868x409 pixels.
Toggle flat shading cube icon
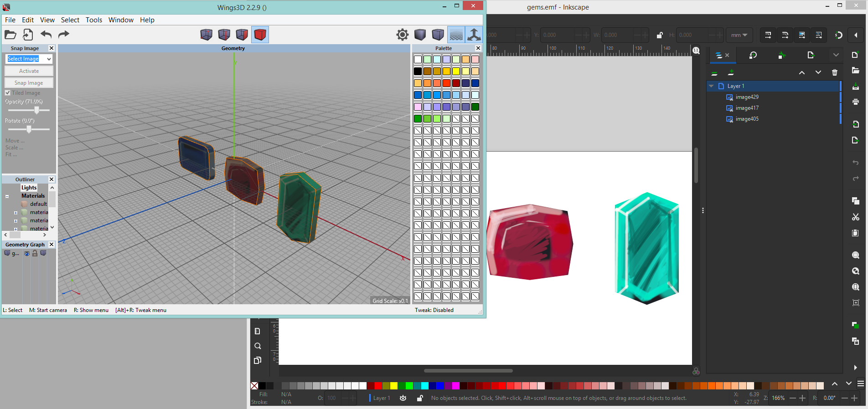click(x=420, y=35)
